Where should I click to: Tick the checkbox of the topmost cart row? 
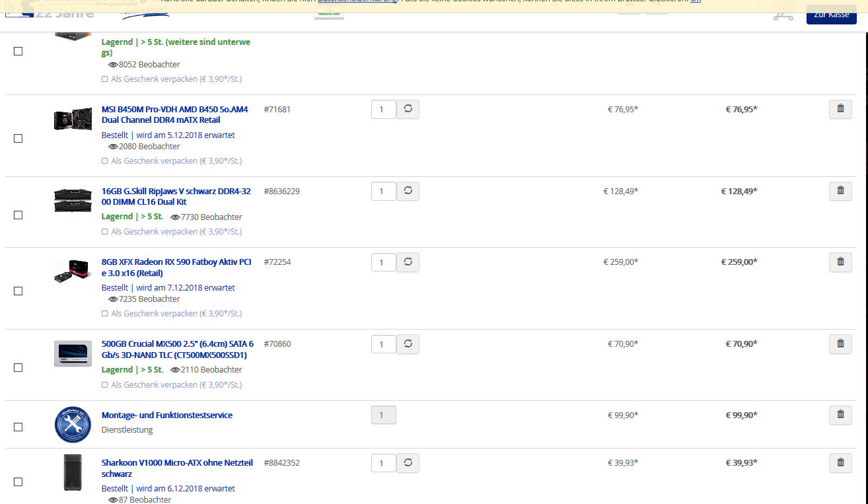[18, 52]
